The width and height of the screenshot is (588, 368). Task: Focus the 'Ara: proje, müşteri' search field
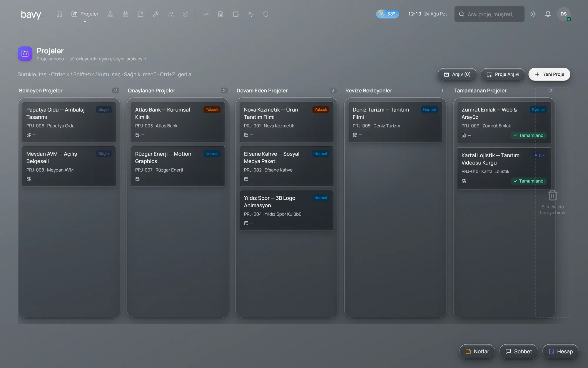click(x=489, y=14)
